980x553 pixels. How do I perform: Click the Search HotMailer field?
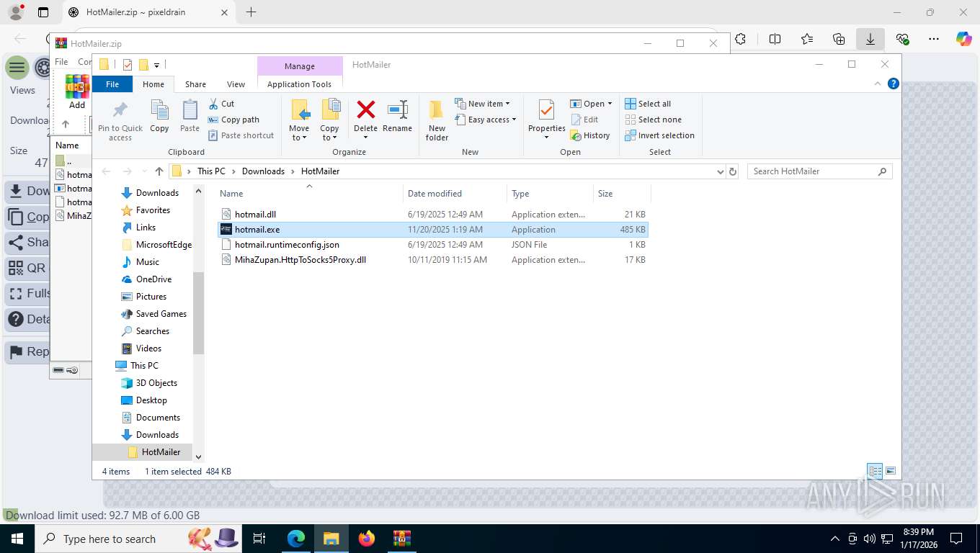coord(819,171)
